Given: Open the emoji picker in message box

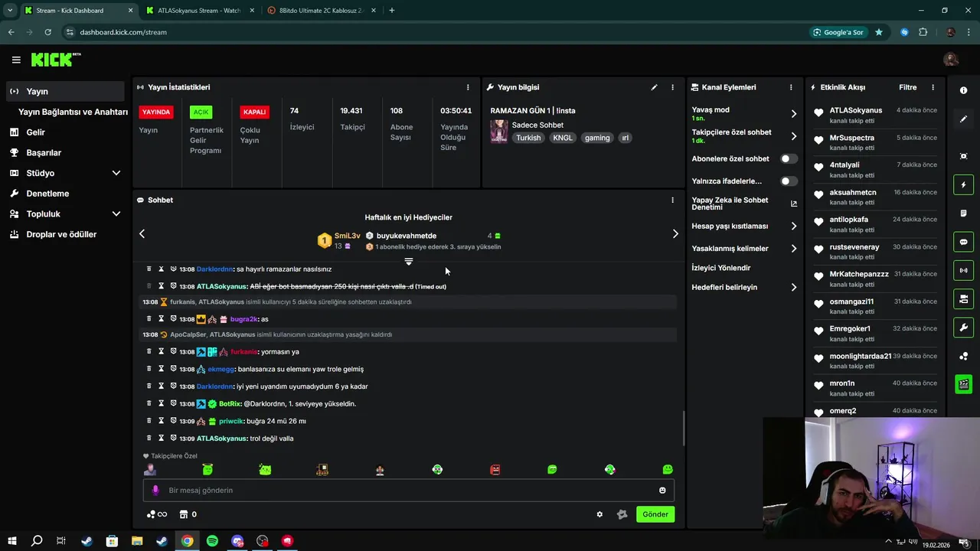Looking at the screenshot, I should tap(662, 491).
